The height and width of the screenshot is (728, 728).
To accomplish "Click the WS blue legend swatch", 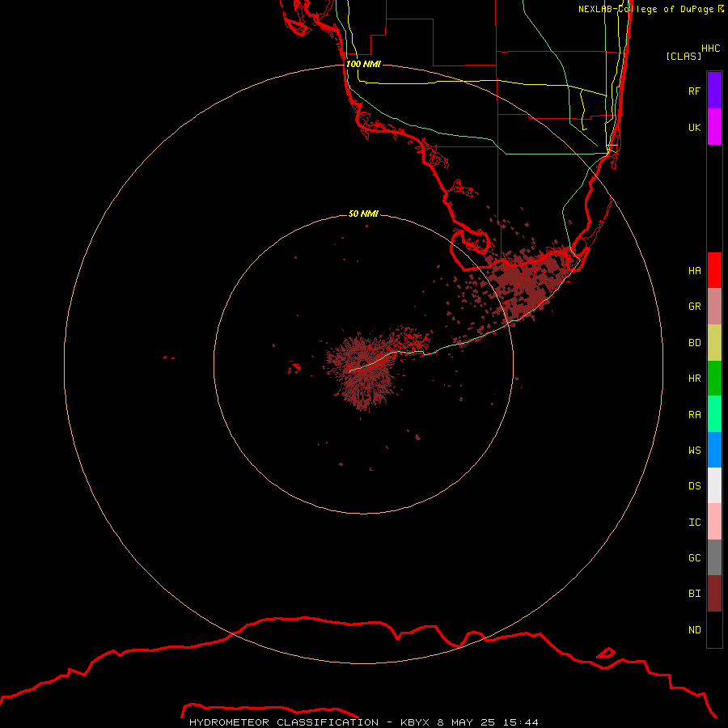I will 714,450.
